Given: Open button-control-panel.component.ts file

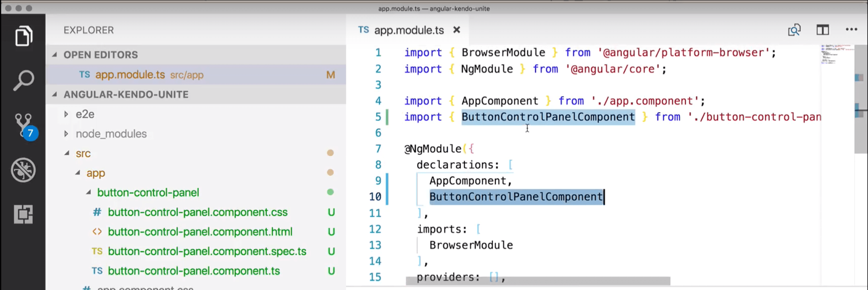Looking at the screenshot, I should click(x=194, y=271).
